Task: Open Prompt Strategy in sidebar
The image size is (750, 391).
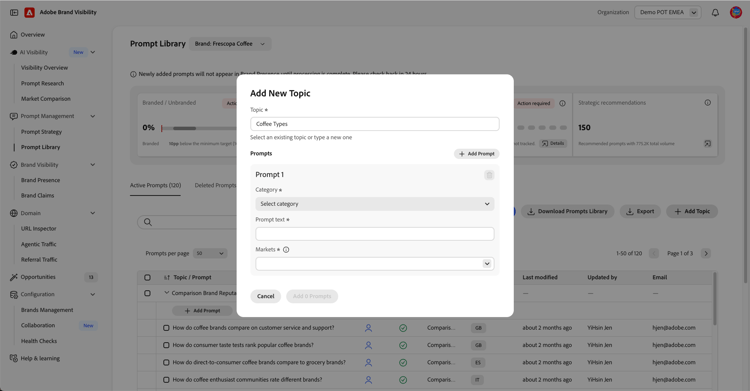Action: (41, 132)
